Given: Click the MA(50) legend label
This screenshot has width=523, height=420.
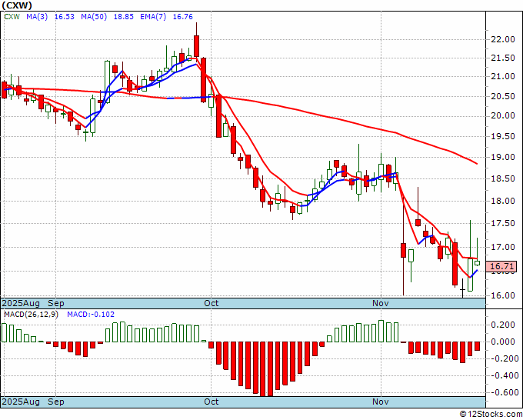Looking at the screenshot, I should point(94,17).
